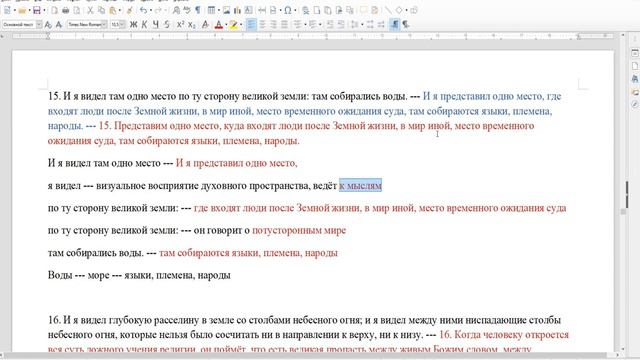The height and width of the screenshot is (360, 640).
Task: Clear direct formatting
Action: point(205,24)
